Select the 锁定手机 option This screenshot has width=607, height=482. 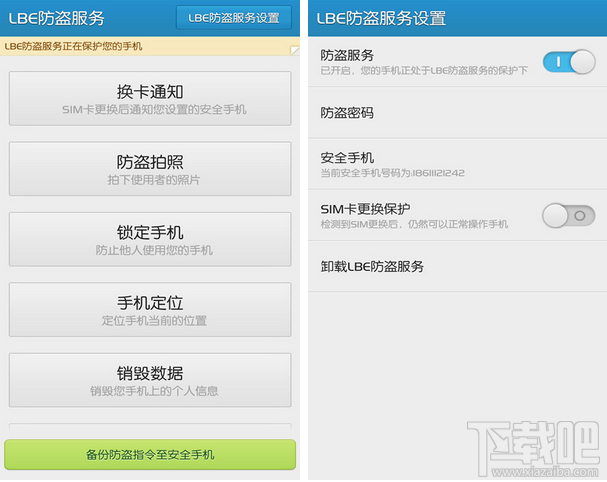tap(150, 239)
